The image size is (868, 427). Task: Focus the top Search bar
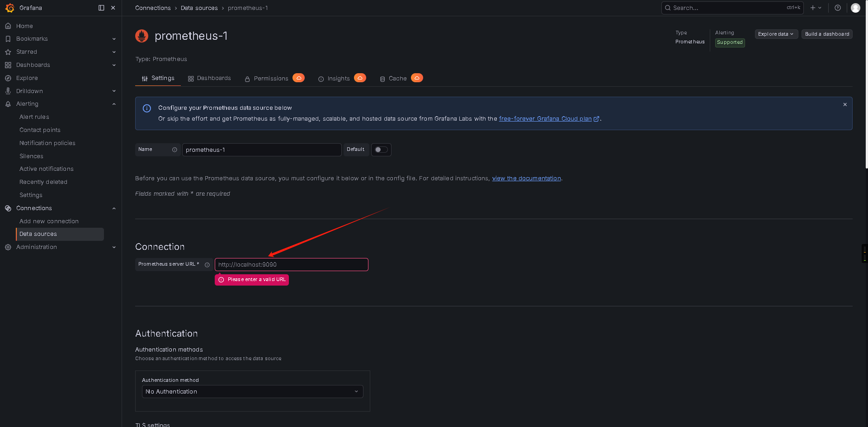click(x=732, y=8)
